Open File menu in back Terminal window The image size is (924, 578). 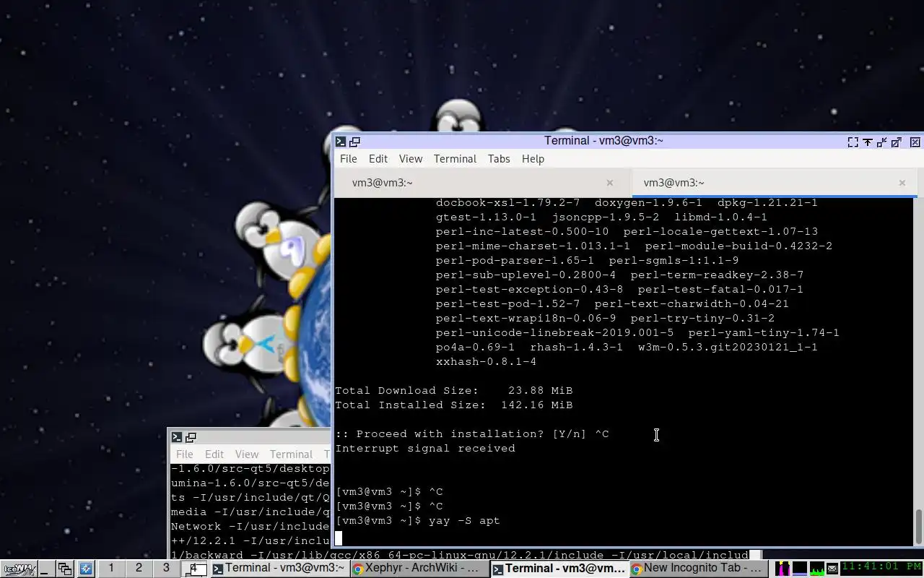pos(185,454)
